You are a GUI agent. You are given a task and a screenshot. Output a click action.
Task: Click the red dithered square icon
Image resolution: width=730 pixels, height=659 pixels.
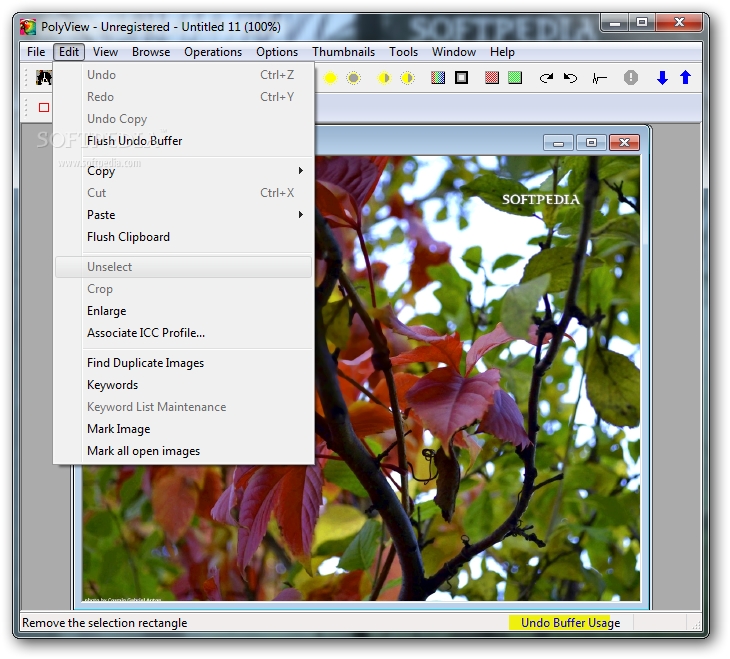492,78
